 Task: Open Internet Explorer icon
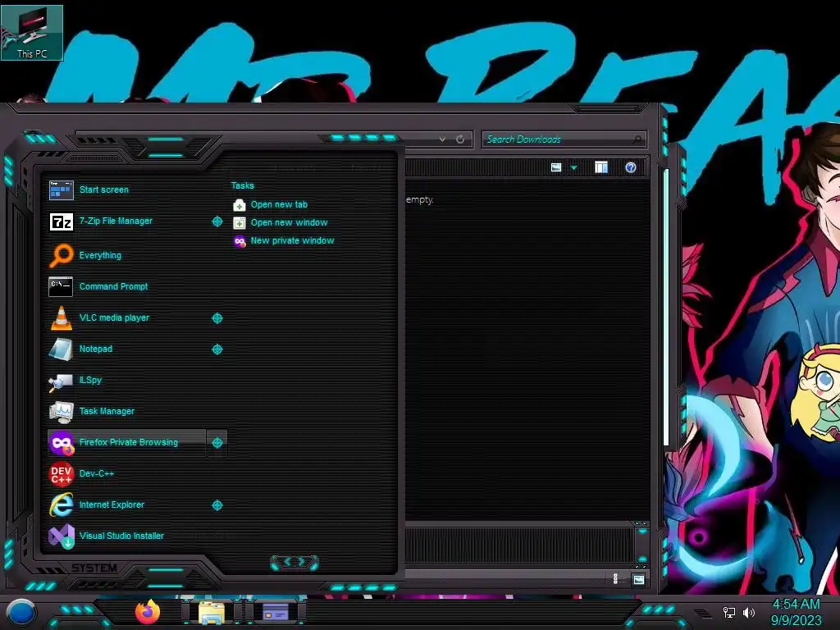[x=61, y=504]
